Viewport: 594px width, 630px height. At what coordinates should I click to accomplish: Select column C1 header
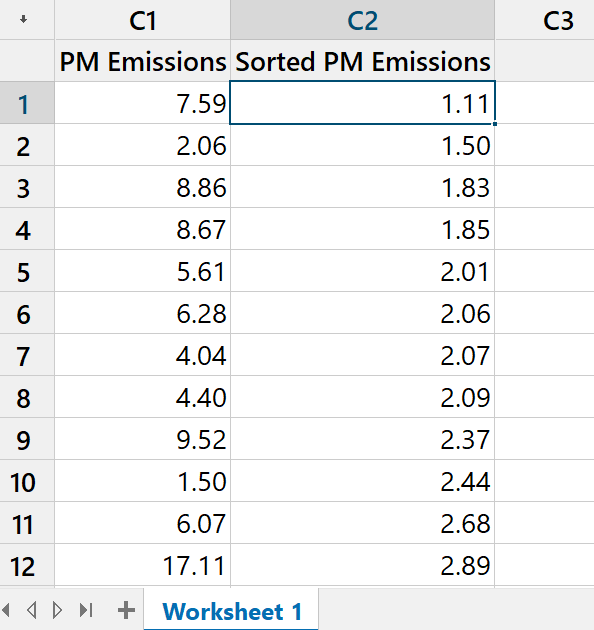[143, 20]
